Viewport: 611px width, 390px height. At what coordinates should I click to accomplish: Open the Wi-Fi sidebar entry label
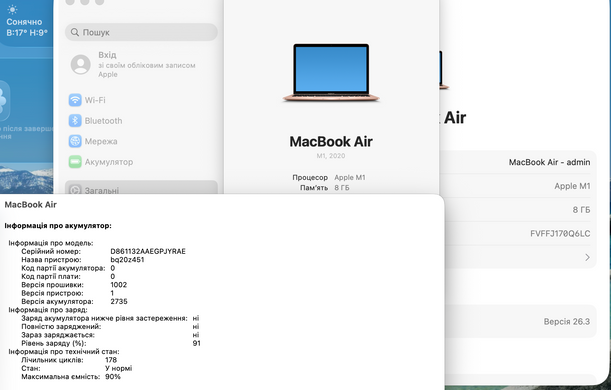95,100
